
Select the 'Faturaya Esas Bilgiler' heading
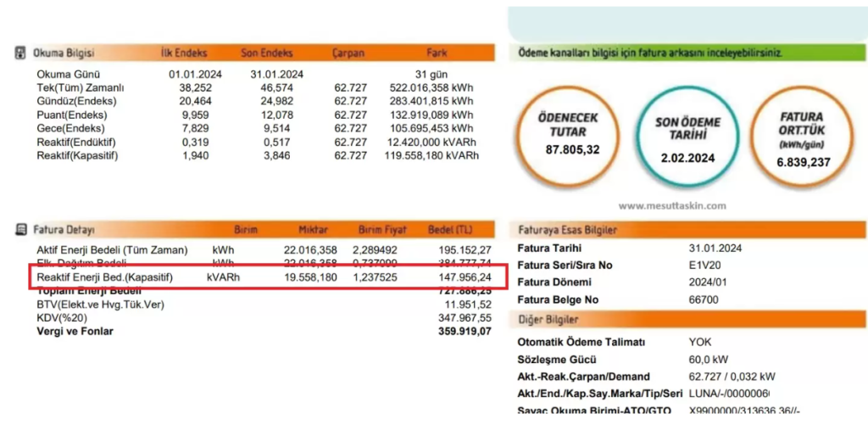(x=567, y=229)
